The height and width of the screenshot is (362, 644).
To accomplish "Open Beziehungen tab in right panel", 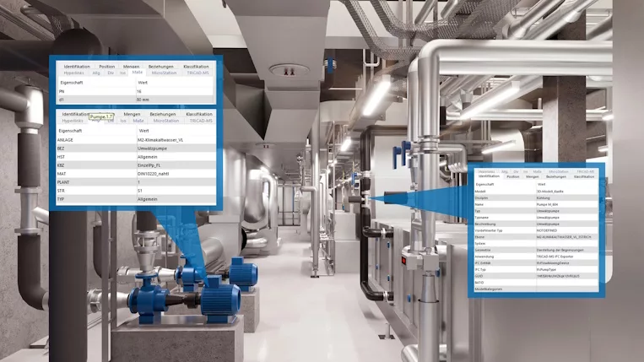I will [556, 176].
